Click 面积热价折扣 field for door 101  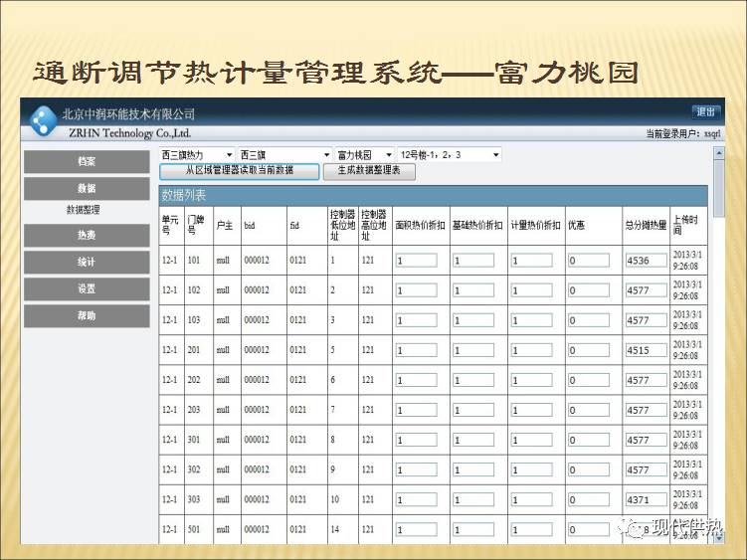point(417,261)
